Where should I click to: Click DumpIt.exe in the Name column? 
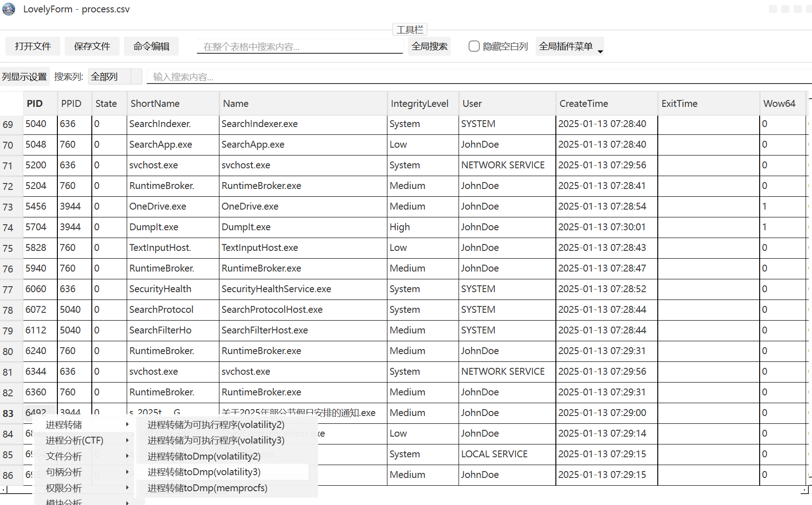coord(303,227)
